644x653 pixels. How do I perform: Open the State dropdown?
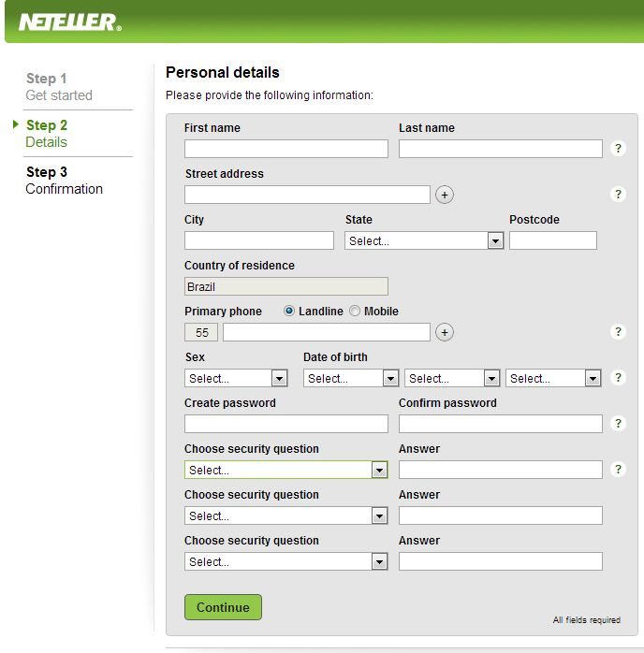click(x=424, y=240)
